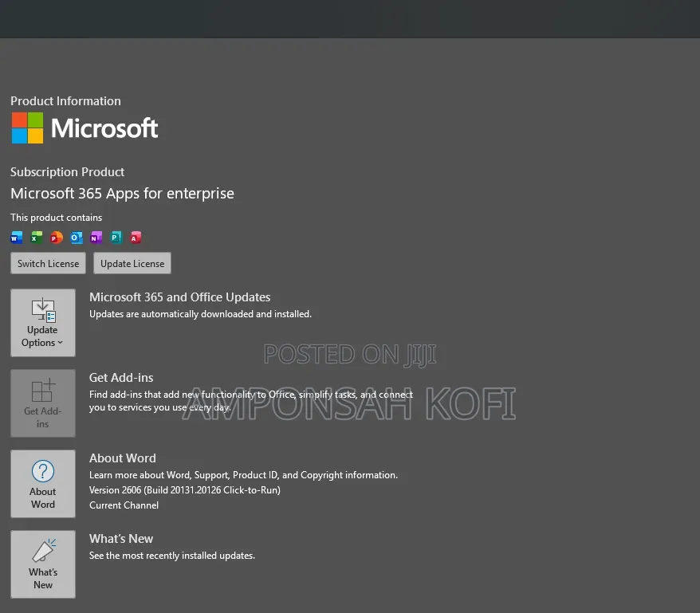Click the About Word heading text

pos(123,458)
